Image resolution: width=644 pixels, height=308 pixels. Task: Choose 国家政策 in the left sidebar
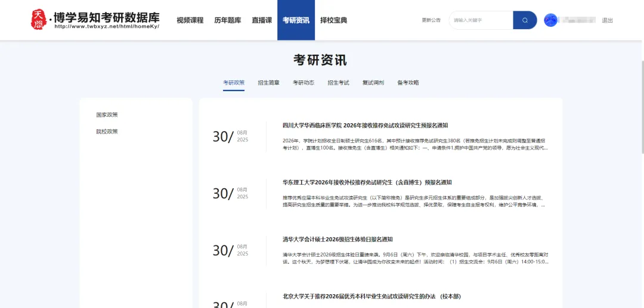coord(107,114)
